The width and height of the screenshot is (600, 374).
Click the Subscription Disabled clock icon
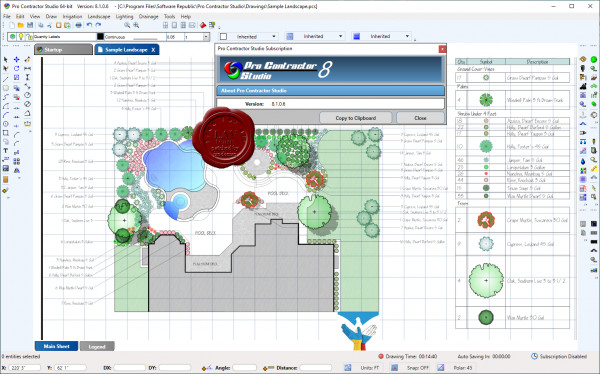535,356
